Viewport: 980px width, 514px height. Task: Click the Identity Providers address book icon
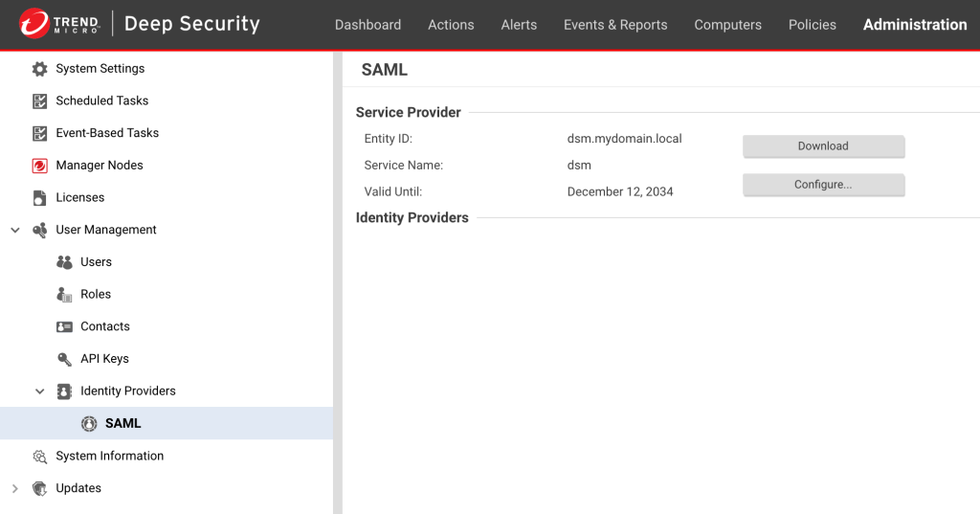tap(64, 391)
